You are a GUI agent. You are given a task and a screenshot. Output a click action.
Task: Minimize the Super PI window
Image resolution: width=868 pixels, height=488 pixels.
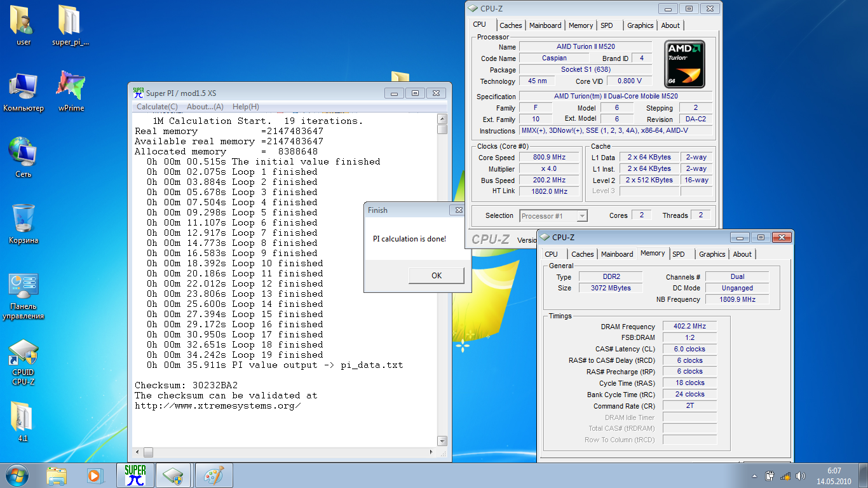(x=395, y=93)
